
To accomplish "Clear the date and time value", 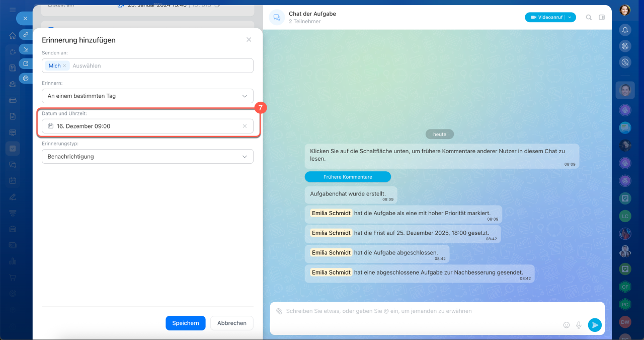I will [x=245, y=126].
